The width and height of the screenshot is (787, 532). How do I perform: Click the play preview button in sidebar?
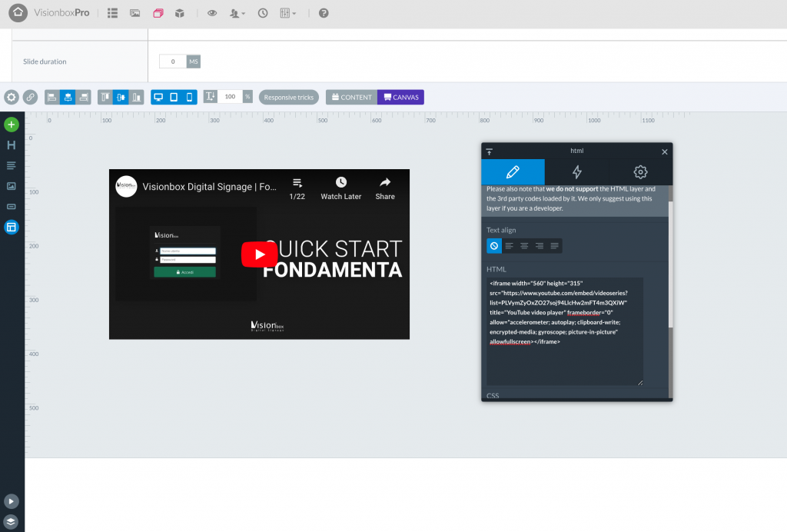(11, 501)
